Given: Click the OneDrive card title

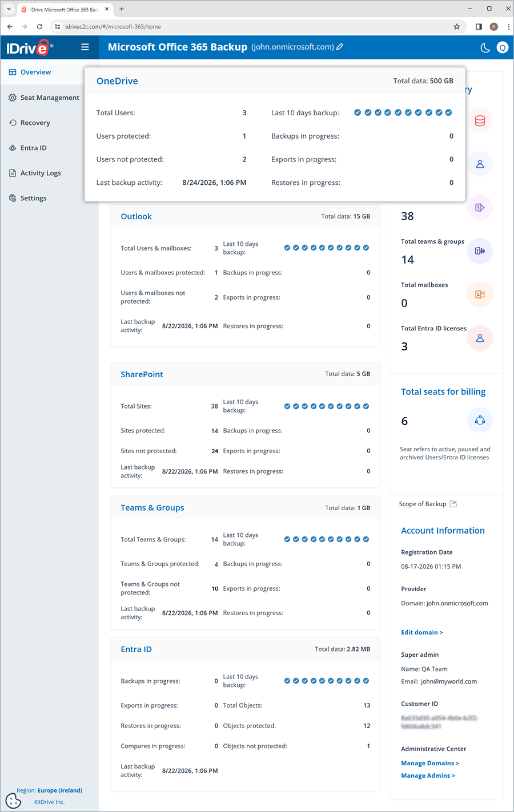Looking at the screenshot, I should pyautogui.click(x=117, y=81).
